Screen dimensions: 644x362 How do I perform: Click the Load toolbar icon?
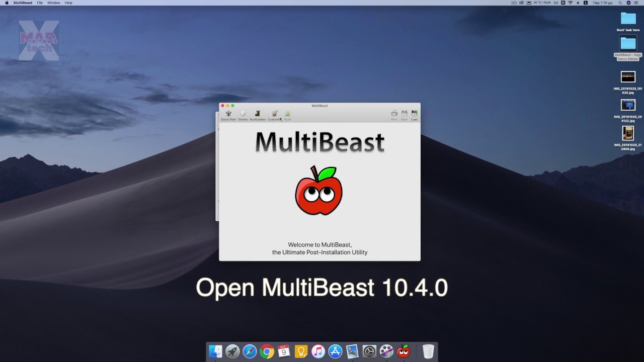pos(414,116)
